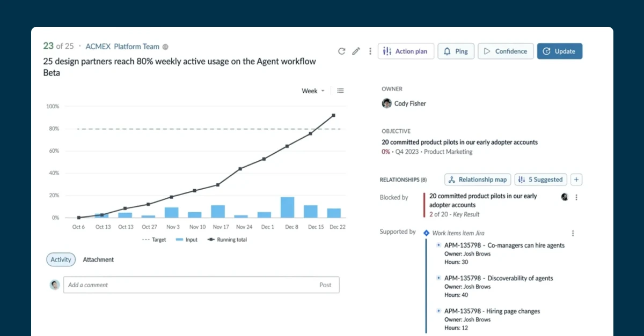Open three-dot menu for Work items Jira
This screenshot has width=644, height=336.
pyautogui.click(x=573, y=233)
